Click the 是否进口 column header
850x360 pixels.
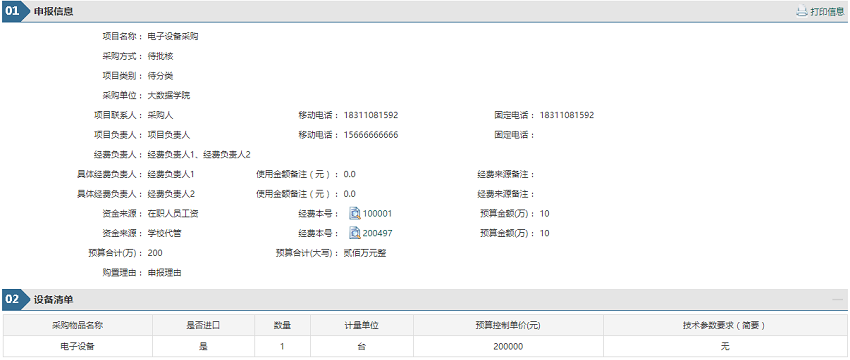[x=203, y=325]
